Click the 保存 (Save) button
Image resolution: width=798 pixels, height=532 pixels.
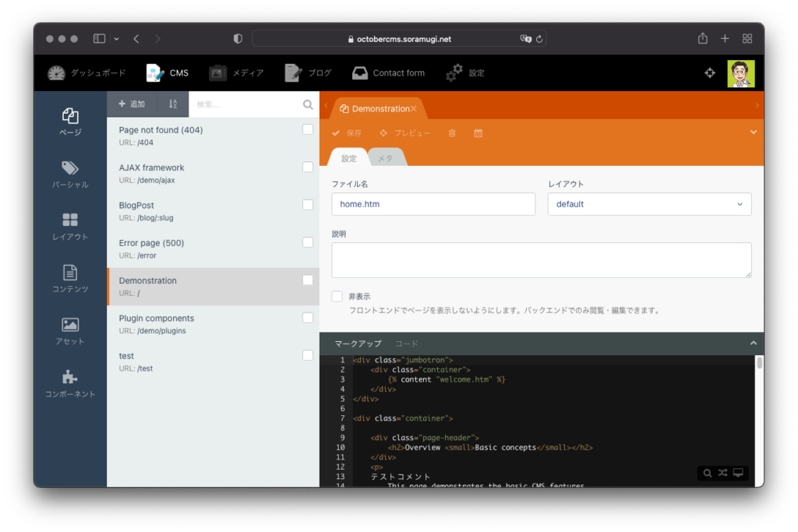tap(347, 133)
